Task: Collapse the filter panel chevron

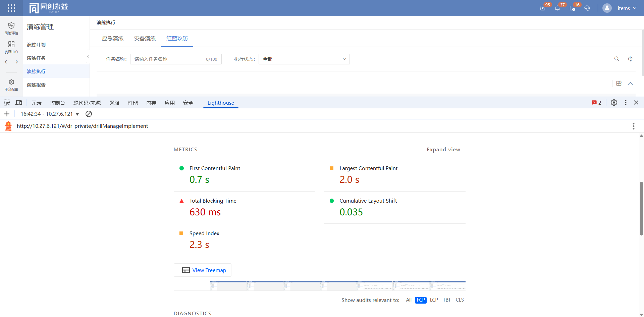Action: pos(630,84)
